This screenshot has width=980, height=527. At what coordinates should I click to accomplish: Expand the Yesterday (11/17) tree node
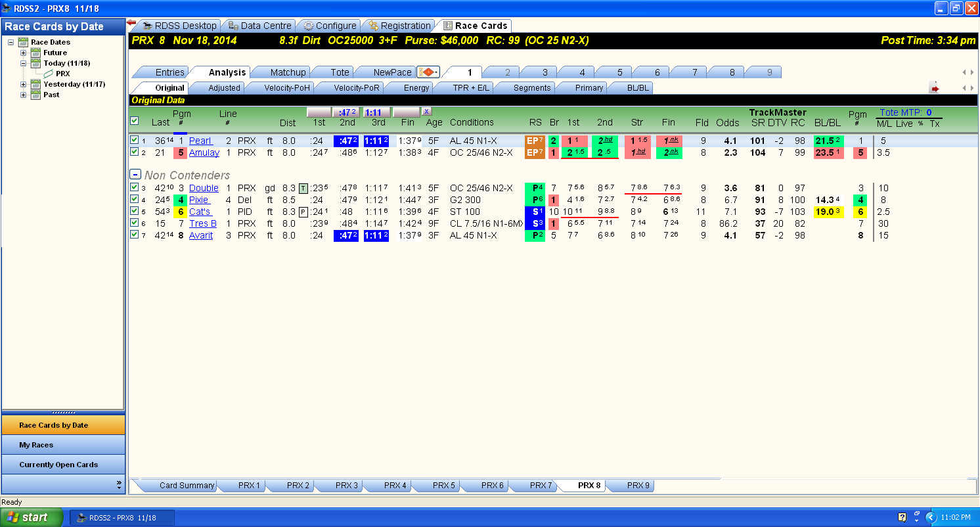(24, 84)
